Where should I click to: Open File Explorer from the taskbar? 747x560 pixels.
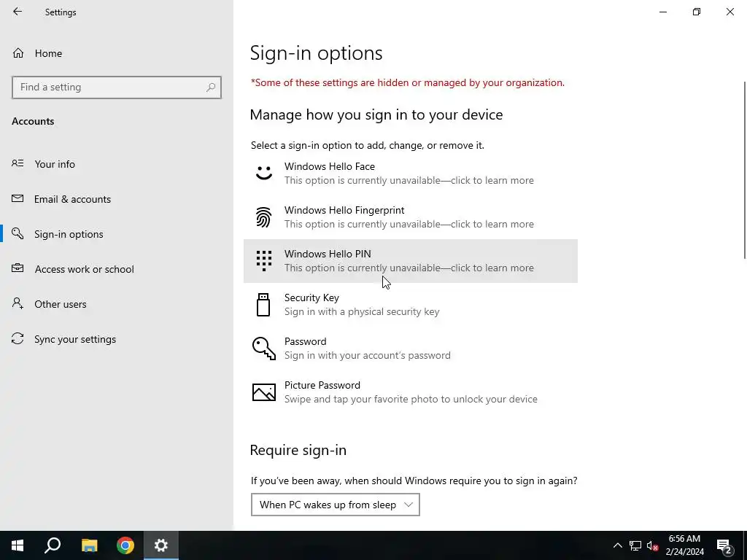[x=89, y=545]
